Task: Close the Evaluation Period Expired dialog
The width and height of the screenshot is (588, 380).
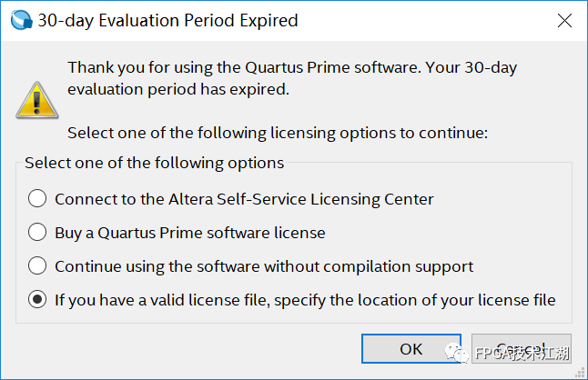Action: click(564, 21)
